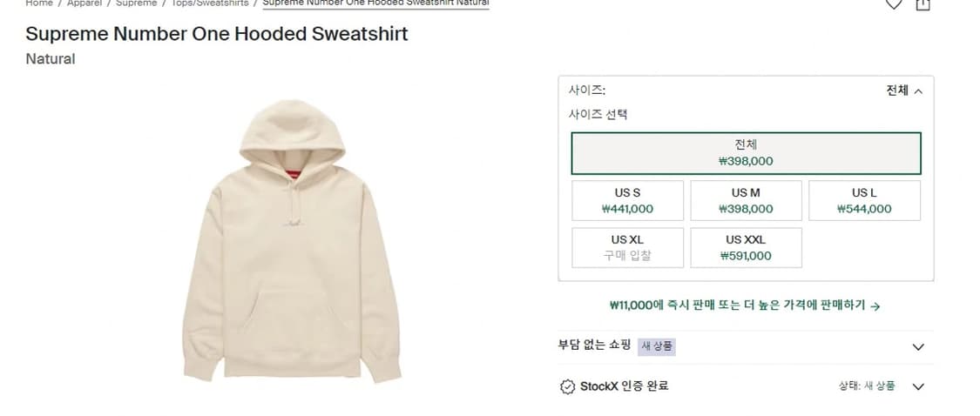This screenshot has width=980, height=416.
Task: Click the ₩11,000 즉시 판매 sell link
Action: 745,305
